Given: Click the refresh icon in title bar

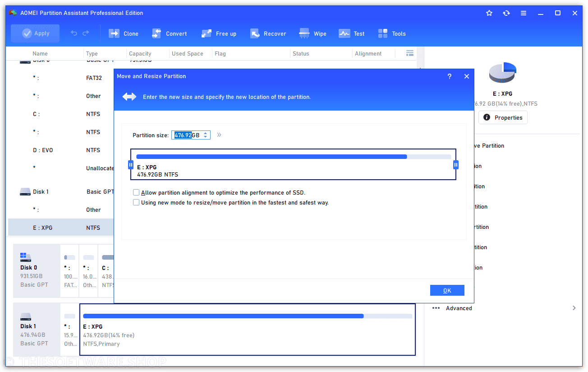Looking at the screenshot, I should click(x=506, y=13).
